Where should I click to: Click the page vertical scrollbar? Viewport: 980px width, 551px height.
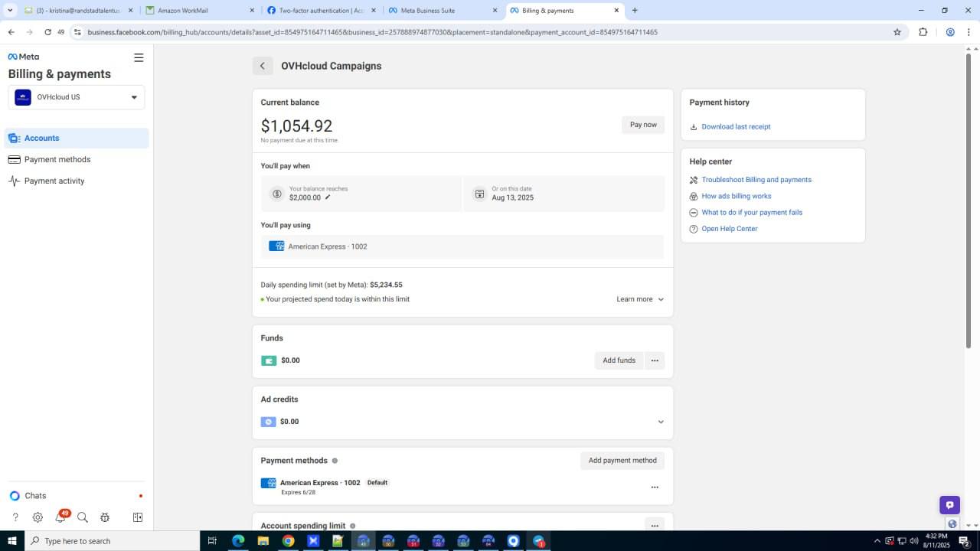click(969, 201)
